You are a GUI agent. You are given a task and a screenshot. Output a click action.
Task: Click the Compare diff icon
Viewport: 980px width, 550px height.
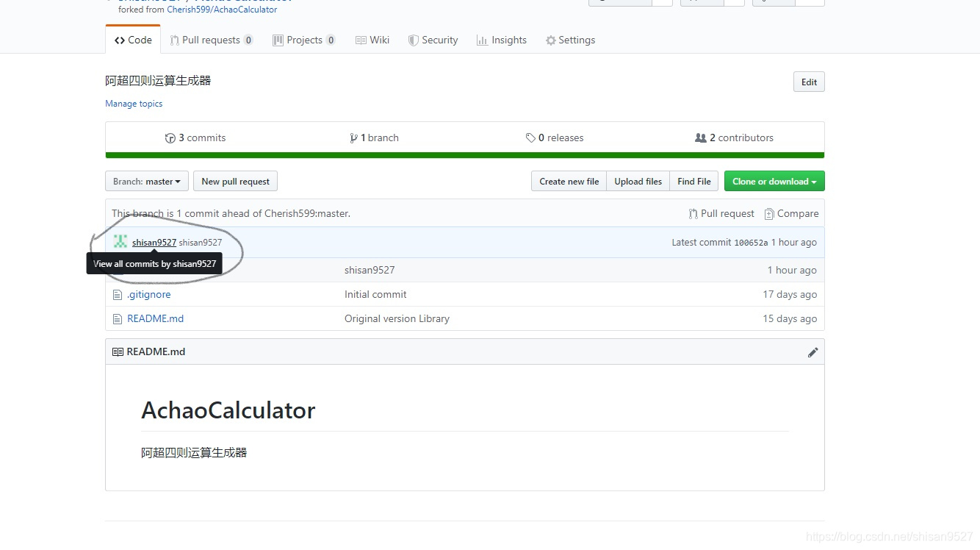pos(769,214)
